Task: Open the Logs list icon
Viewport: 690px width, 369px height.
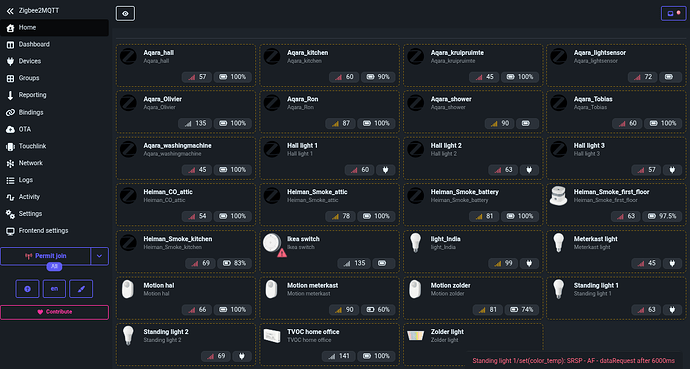Action: point(10,180)
